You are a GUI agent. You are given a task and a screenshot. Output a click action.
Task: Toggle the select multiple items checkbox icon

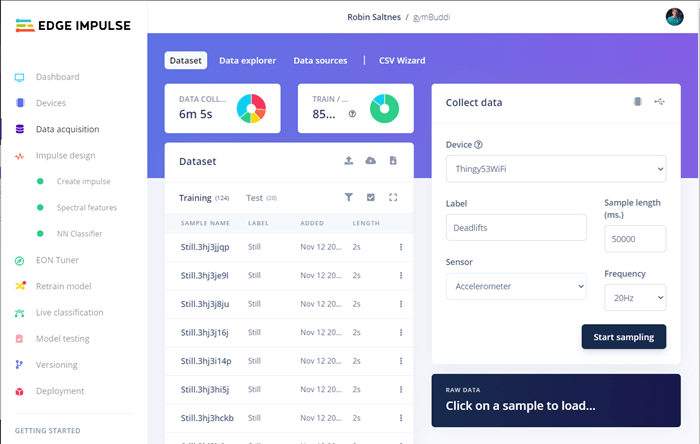pyautogui.click(x=371, y=198)
